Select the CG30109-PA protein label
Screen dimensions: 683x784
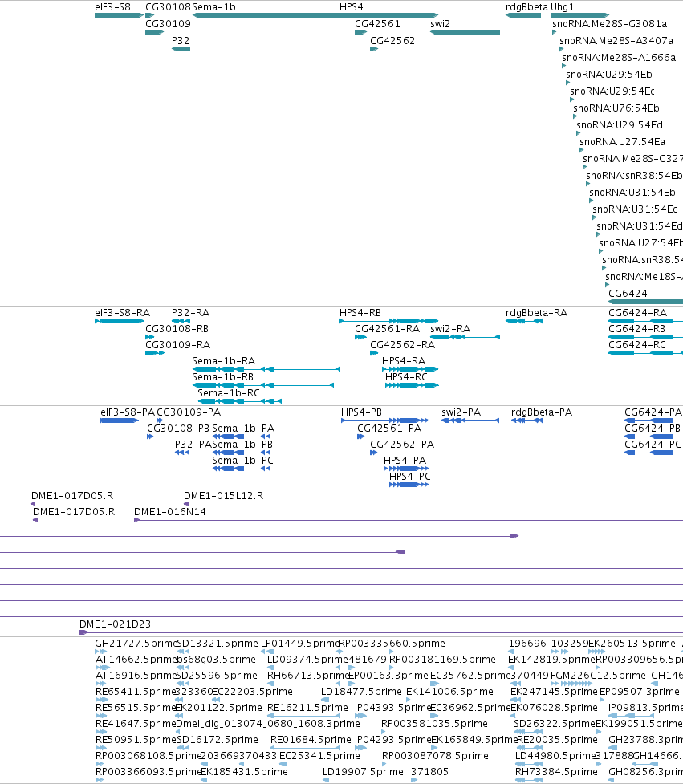click(189, 412)
